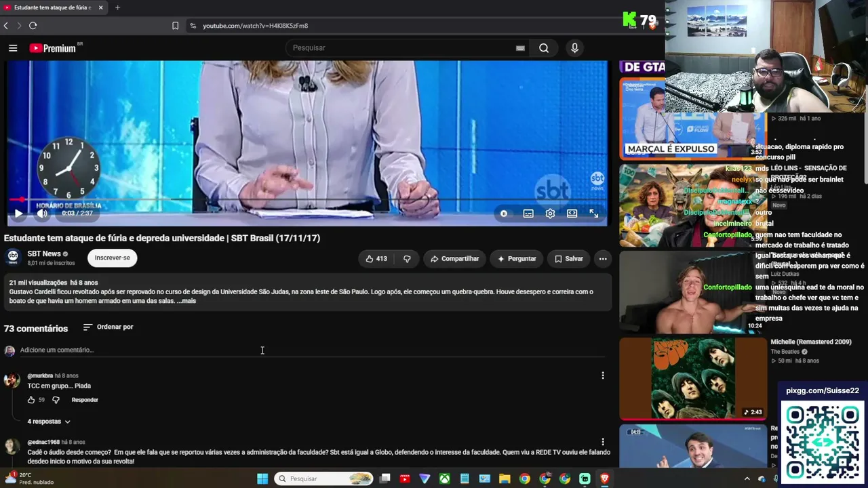Enter fullscreen mode
Viewport: 868px width, 488px height.
(x=594, y=213)
